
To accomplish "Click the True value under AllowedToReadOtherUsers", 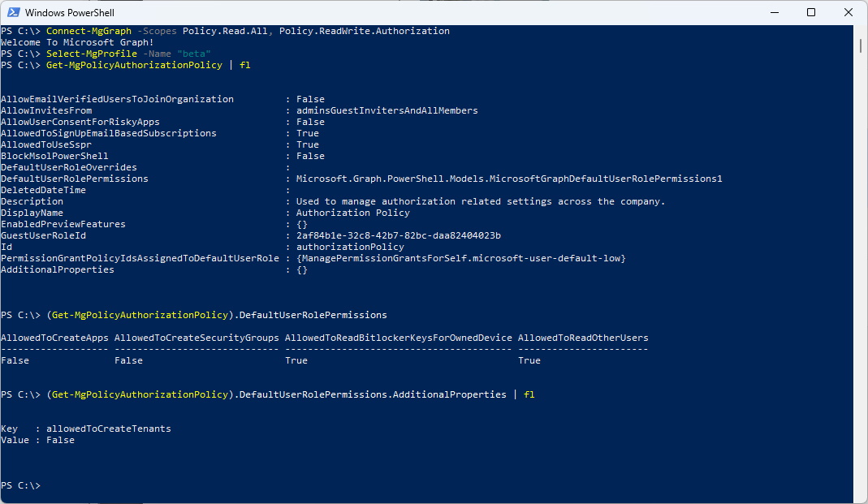I will tap(529, 360).
